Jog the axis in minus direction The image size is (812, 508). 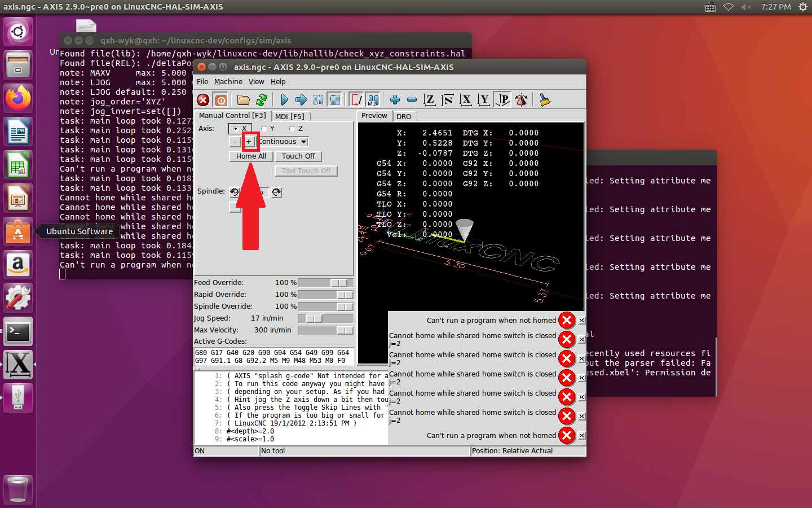(x=235, y=142)
